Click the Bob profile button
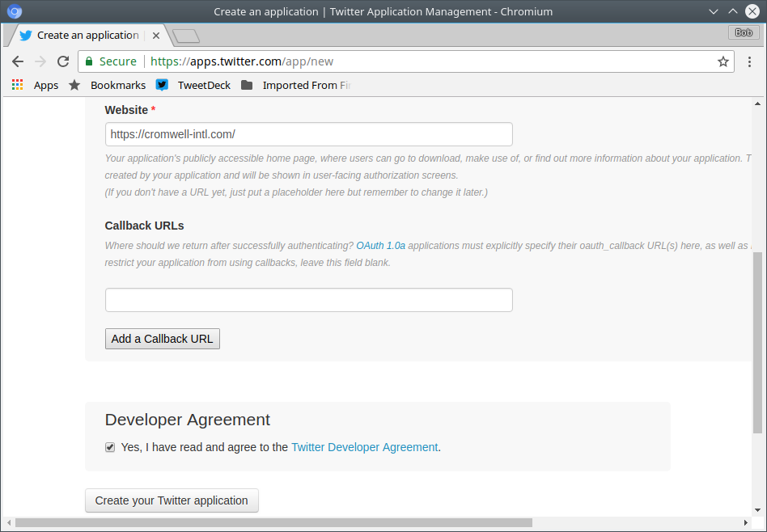Screen dimensions: 767x532 pyautogui.click(x=744, y=32)
